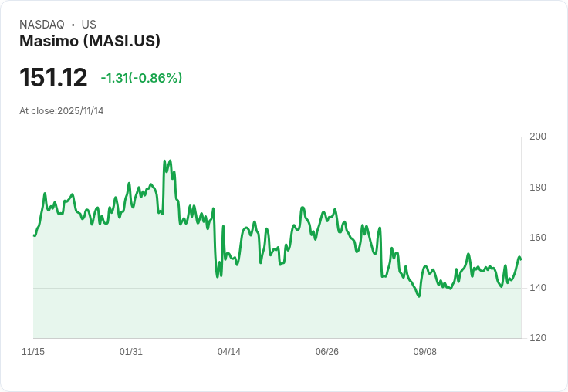
Task: Click the US market label
Action: point(89,25)
